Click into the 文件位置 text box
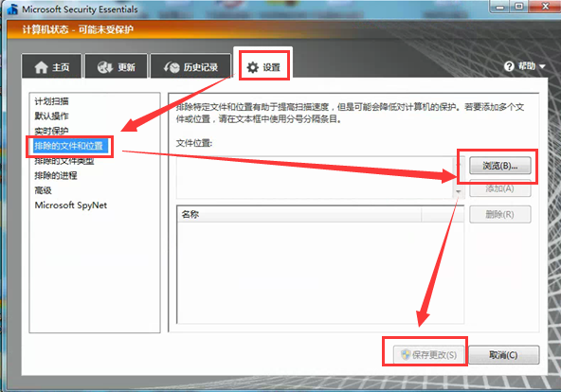The height and width of the screenshot is (392, 561). 315,177
